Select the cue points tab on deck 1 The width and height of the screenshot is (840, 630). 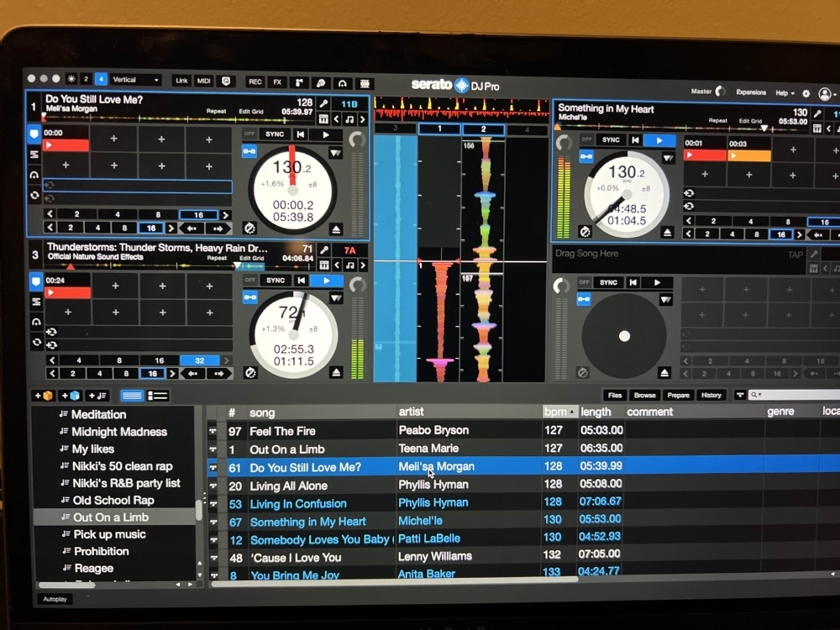pos(34,134)
